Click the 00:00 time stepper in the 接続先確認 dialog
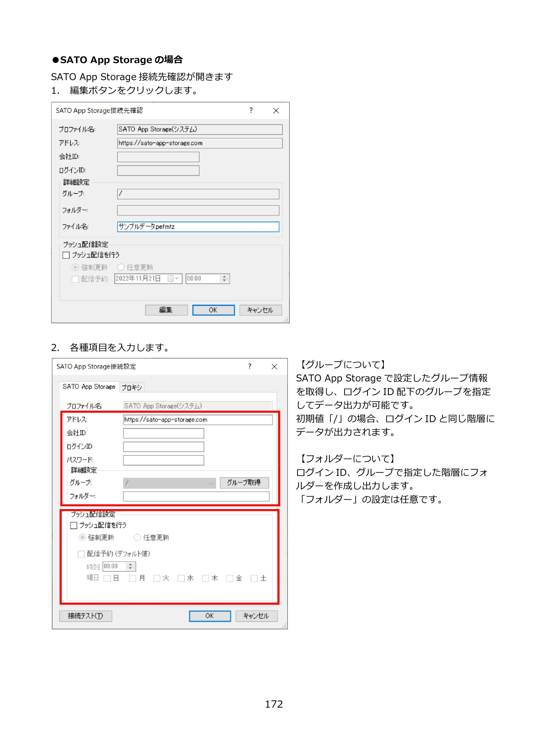The height and width of the screenshot is (756, 535). (224, 279)
